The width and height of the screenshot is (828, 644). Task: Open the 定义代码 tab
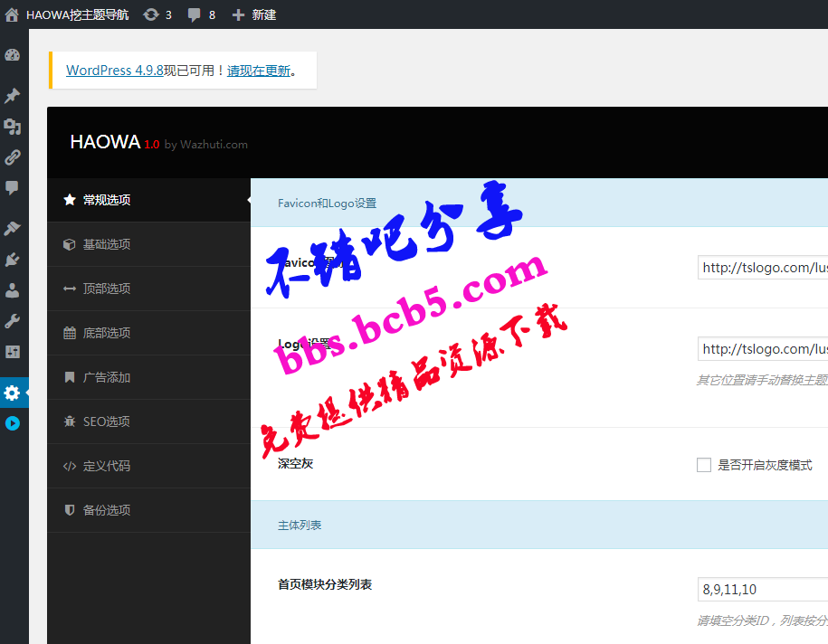click(x=149, y=466)
